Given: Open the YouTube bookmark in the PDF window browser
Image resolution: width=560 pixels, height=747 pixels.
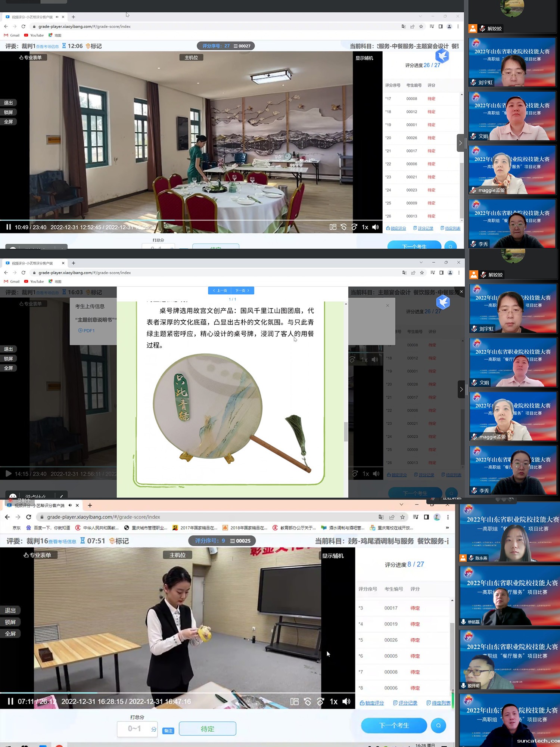Looking at the screenshot, I should click(x=34, y=282).
